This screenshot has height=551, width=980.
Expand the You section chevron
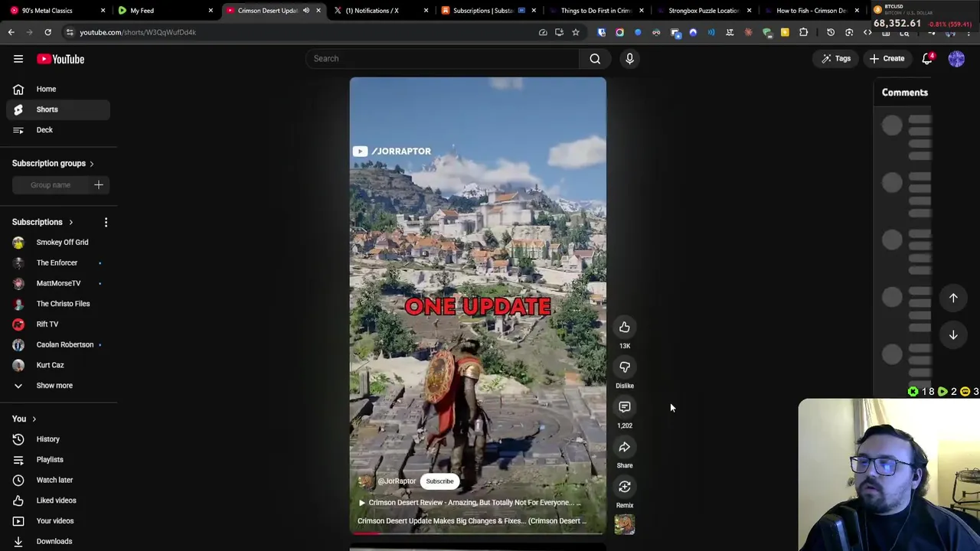click(x=34, y=419)
